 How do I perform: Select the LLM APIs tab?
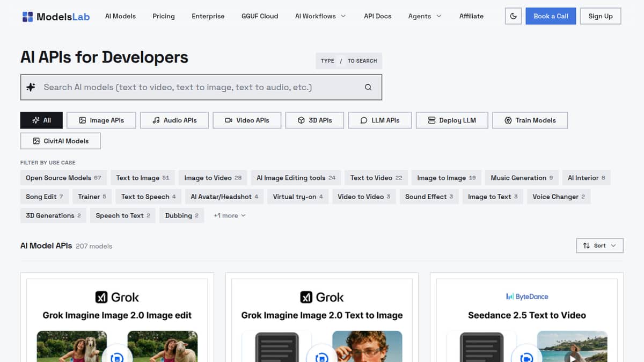(379, 120)
